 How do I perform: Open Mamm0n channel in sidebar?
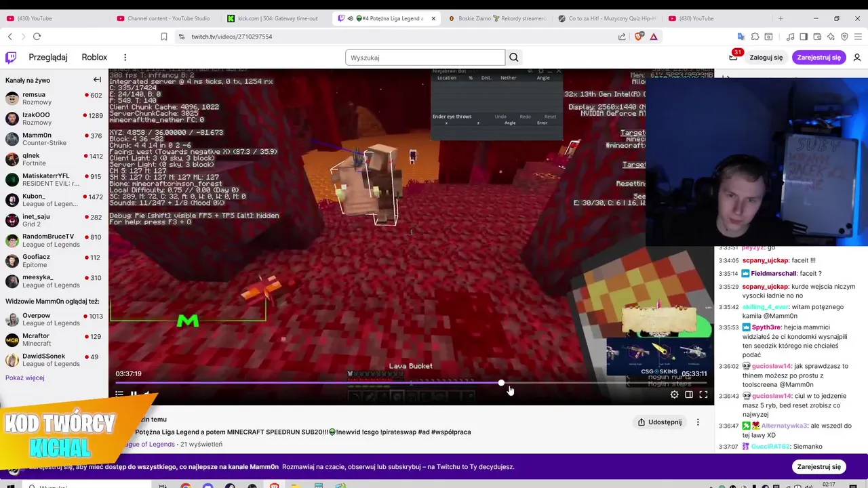[54, 139]
